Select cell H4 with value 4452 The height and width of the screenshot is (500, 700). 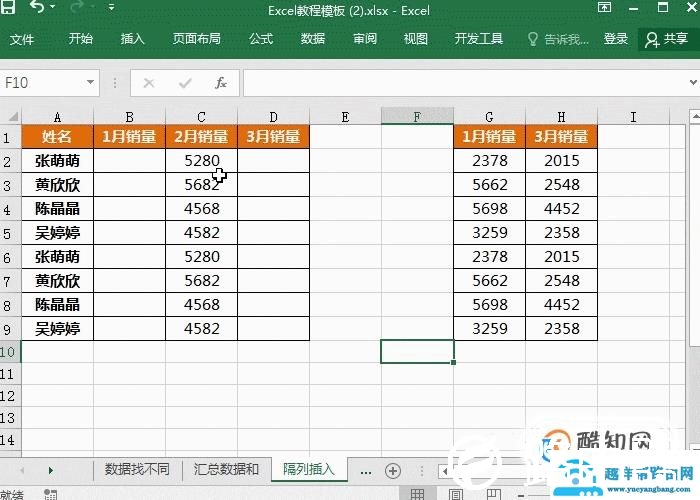(x=561, y=208)
